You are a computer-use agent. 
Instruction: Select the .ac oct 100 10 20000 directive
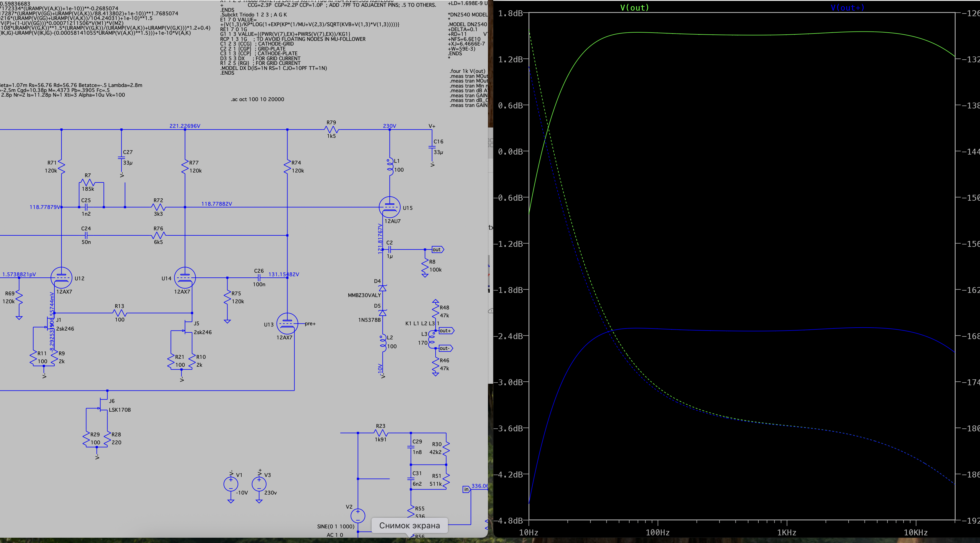pyautogui.click(x=257, y=99)
